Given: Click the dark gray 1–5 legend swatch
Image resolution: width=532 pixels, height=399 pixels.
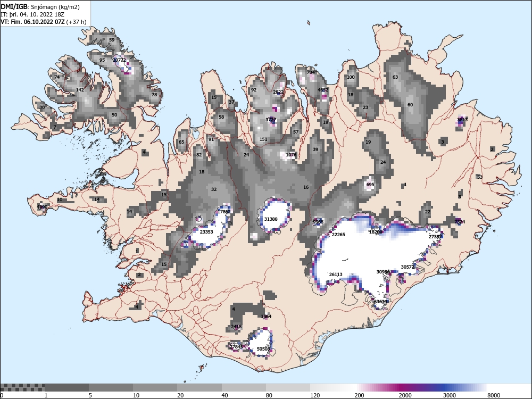Looking at the screenshot, I should pos(66,387).
